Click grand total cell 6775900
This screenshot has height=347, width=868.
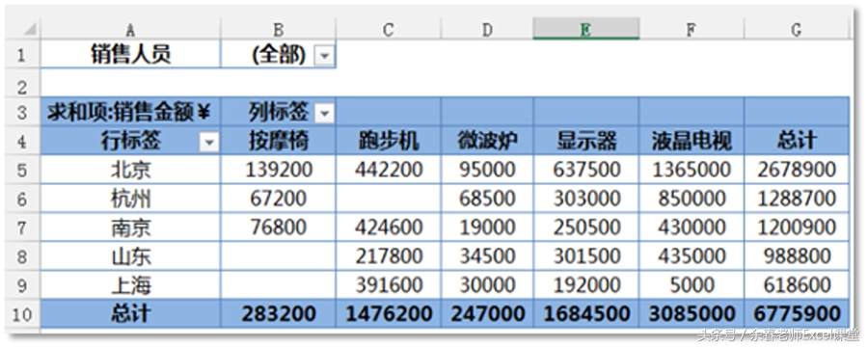point(797,314)
